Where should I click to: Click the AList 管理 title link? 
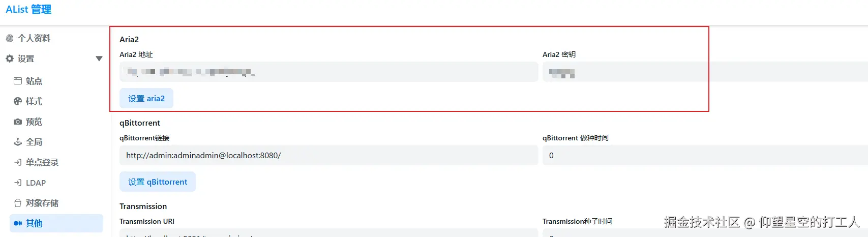pyautogui.click(x=28, y=10)
